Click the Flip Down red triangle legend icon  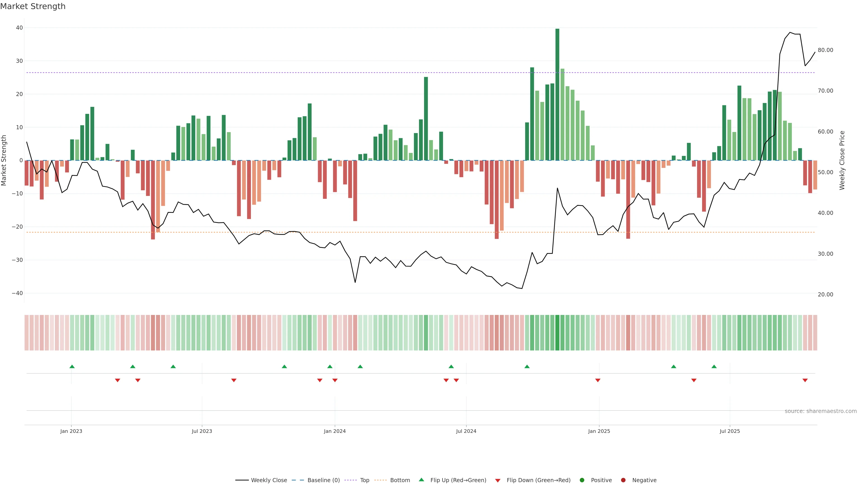[498, 481]
